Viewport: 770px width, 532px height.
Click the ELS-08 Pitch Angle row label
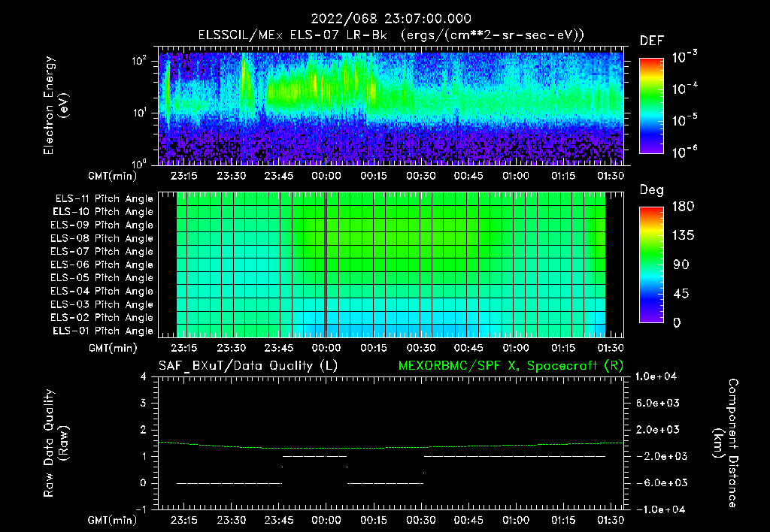coord(102,238)
